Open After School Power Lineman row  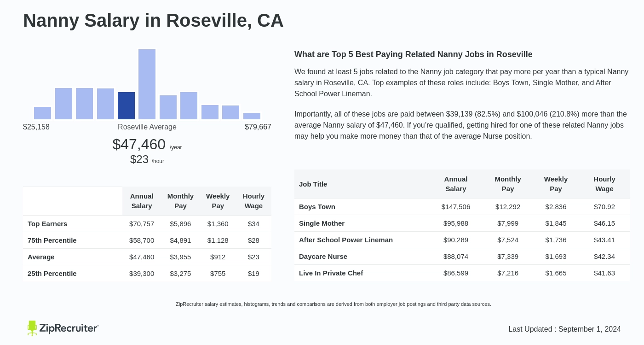[x=462, y=240]
